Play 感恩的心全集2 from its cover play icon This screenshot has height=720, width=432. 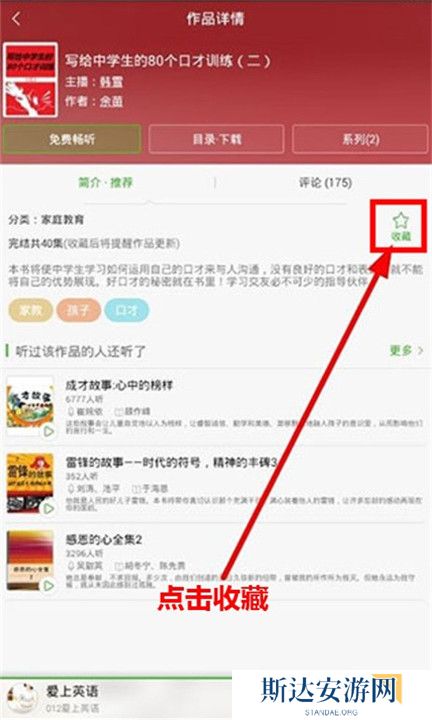tap(49, 585)
